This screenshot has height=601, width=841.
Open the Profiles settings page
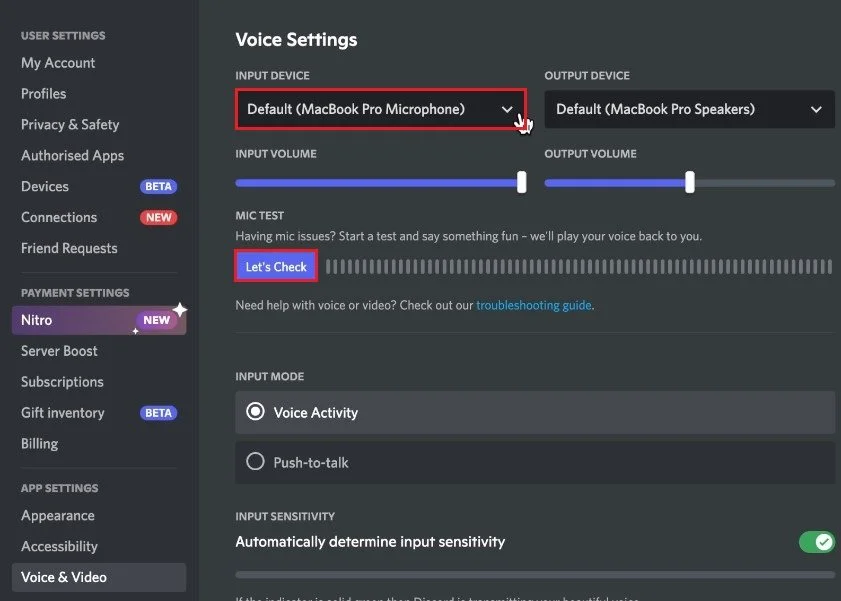pyautogui.click(x=43, y=94)
